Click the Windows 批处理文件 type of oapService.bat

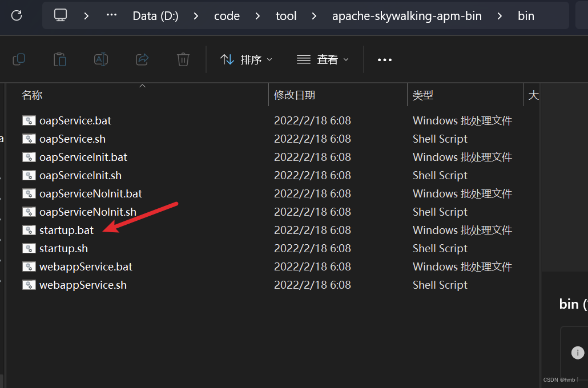coord(462,120)
